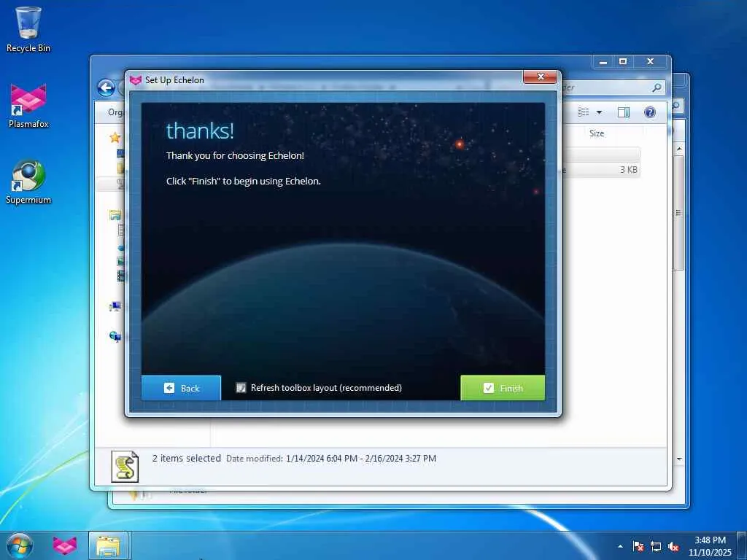Click script file icon in details pane

click(125, 467)
